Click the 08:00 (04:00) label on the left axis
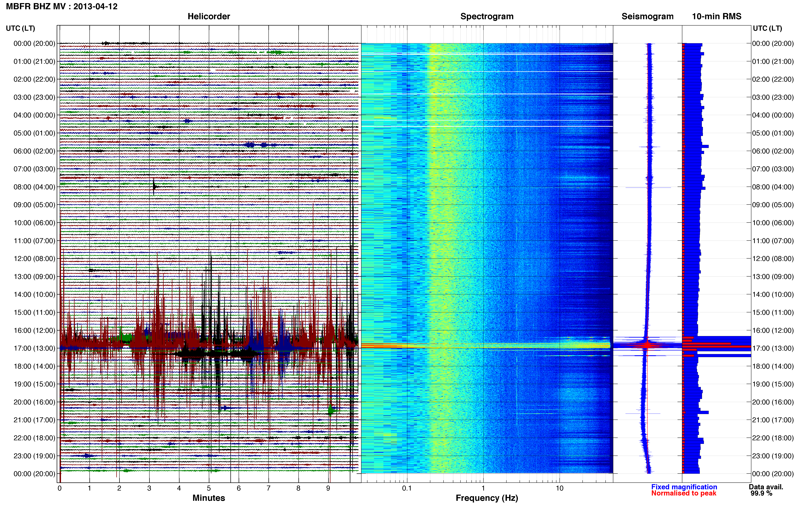 pos(34,187)
